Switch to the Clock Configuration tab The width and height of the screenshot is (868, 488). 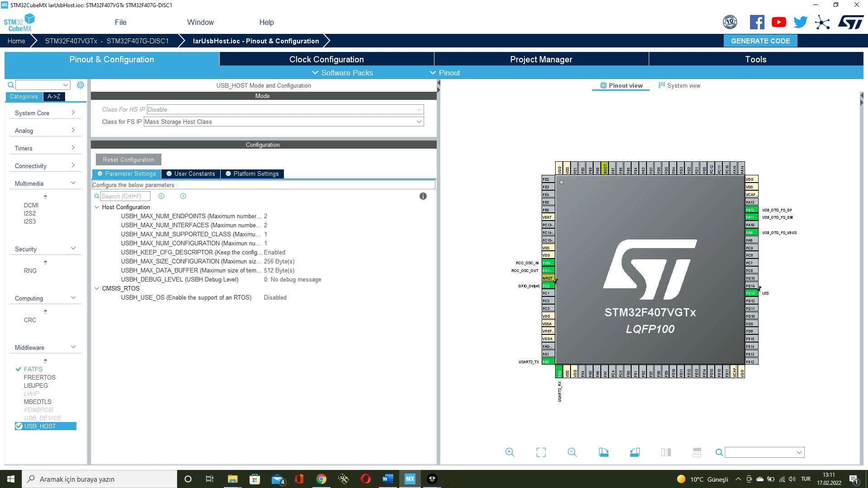[326, 59]
